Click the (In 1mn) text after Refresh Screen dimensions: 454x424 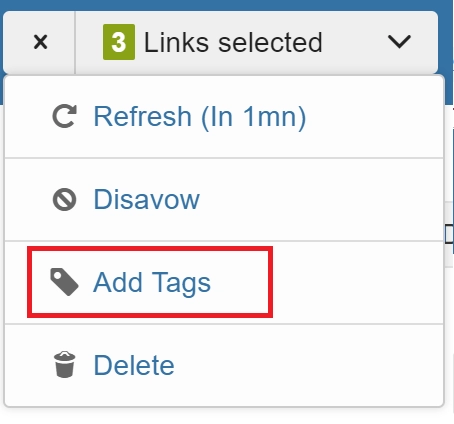[253, 117]
